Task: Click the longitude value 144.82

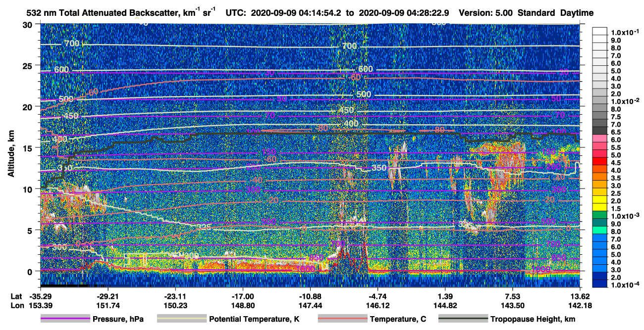Action: pyautogui.click(x=445, y=305)
